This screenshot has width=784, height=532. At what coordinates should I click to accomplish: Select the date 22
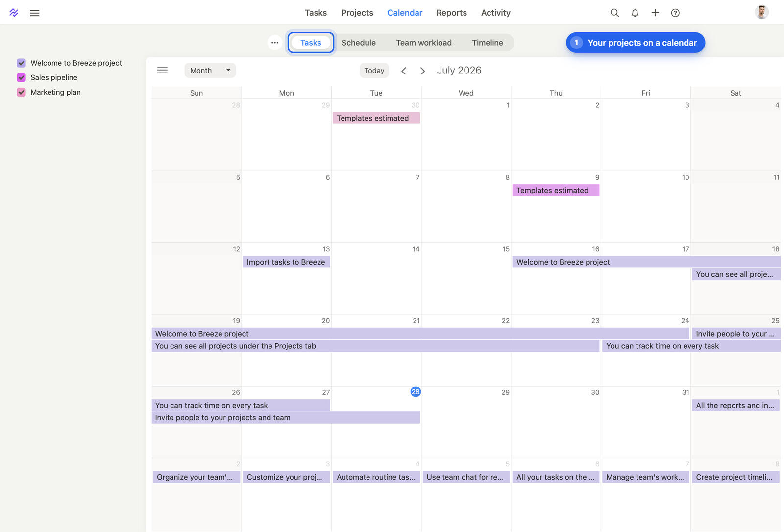pos(506,320)
